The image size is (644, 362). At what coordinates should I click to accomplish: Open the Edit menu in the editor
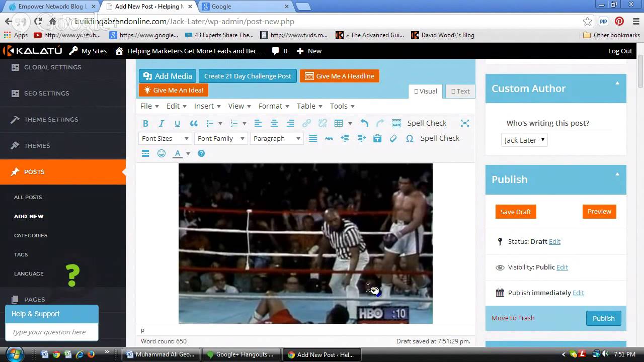(177, 106)
